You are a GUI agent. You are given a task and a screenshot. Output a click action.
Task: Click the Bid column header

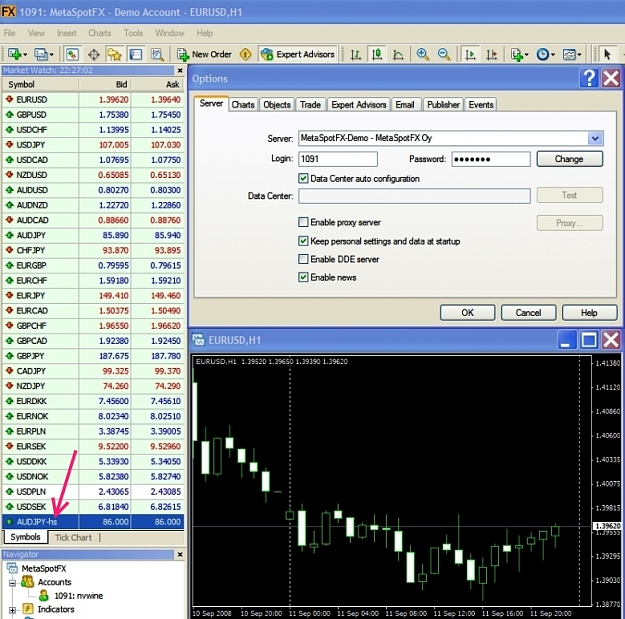[x=105, y=84]
